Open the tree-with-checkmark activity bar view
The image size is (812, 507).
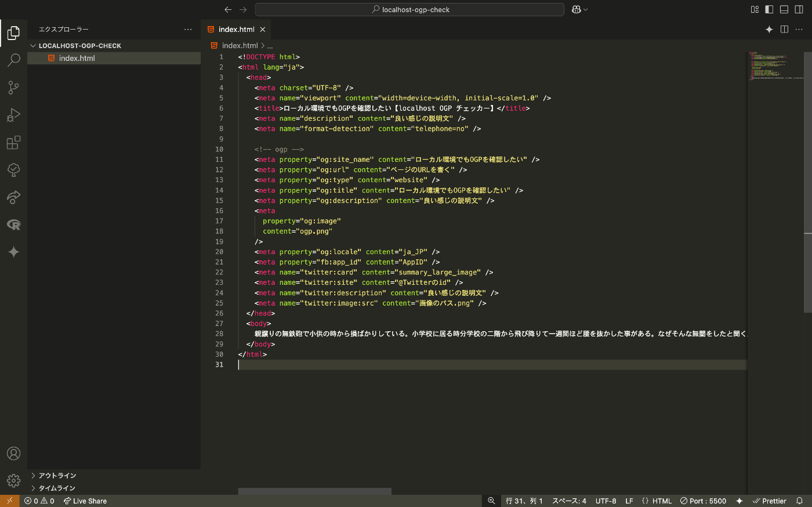pyautogui.click(x=13, y=169)
